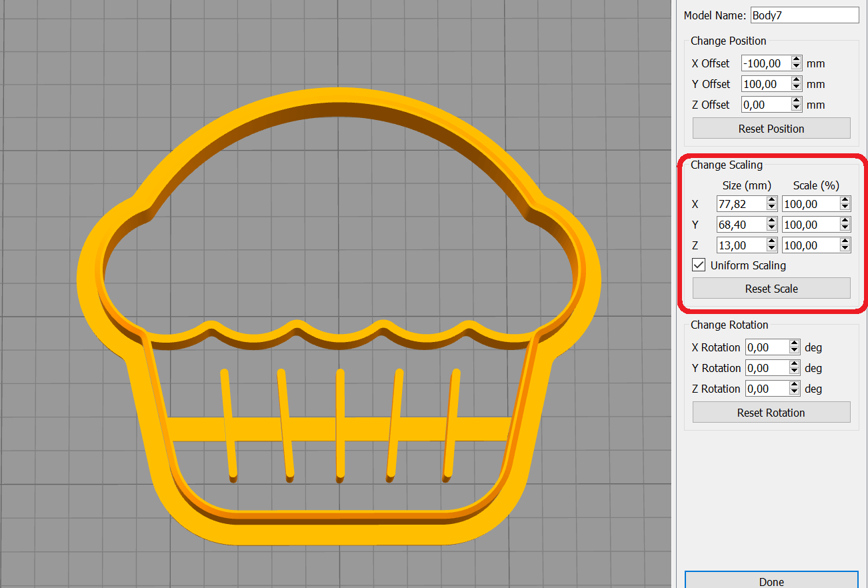Click the "Change Rotation" group title
Viewport: 868px width, 588px height.
[x=729, y=325]
